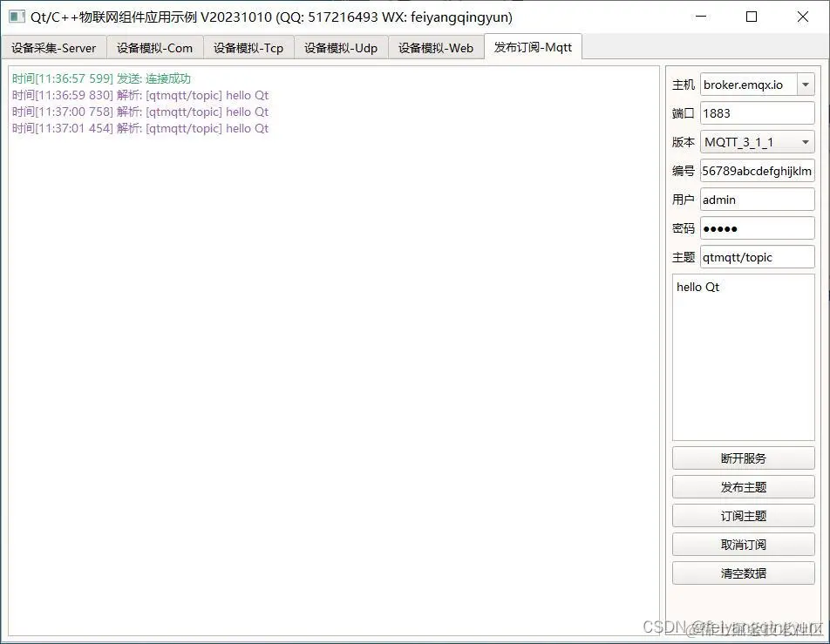Open the 设备模拟-Com tab
The height and width of the screenshot is (644, 830).
tap(155, 48)
